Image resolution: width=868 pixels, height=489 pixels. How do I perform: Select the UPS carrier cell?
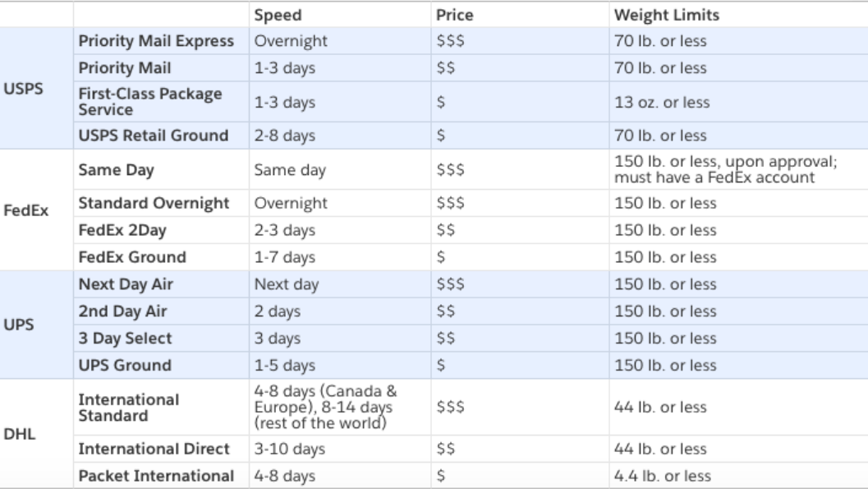tap(18, 325)
